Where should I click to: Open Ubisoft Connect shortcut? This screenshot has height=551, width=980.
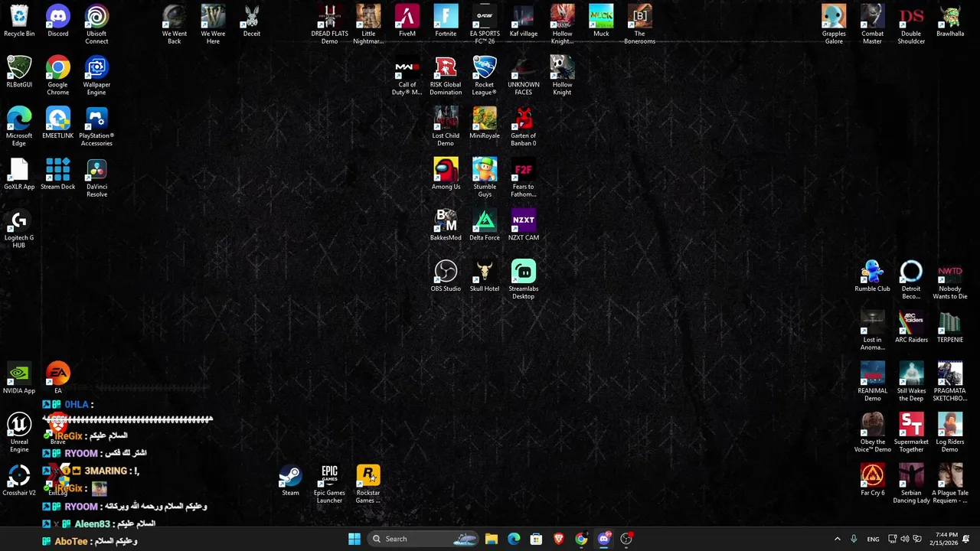point(96,24)
